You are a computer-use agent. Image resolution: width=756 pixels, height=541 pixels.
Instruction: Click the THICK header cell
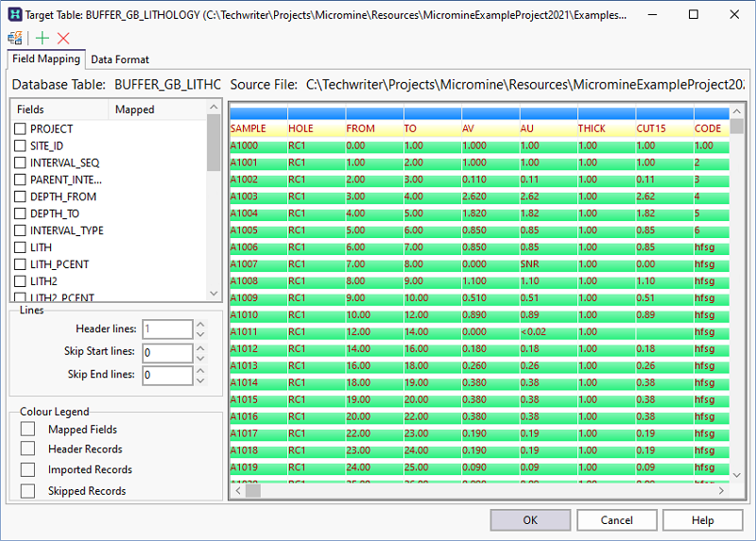click(607, 128)
